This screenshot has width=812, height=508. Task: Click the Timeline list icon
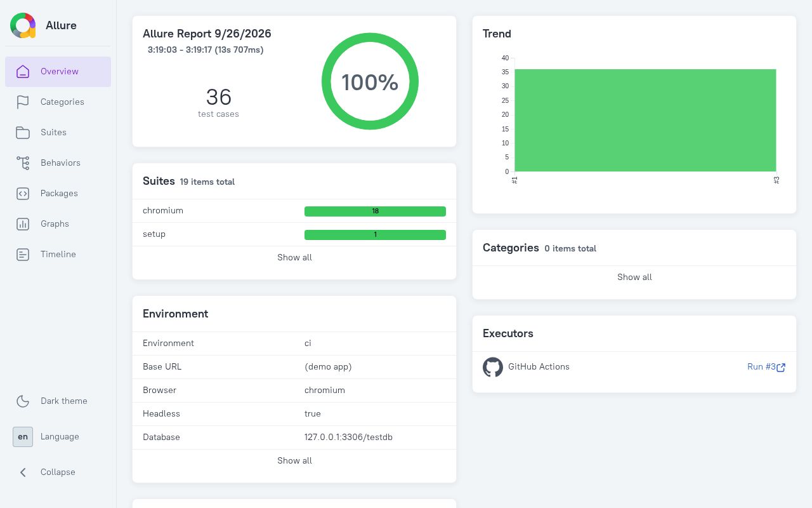[x=23, y=255]
